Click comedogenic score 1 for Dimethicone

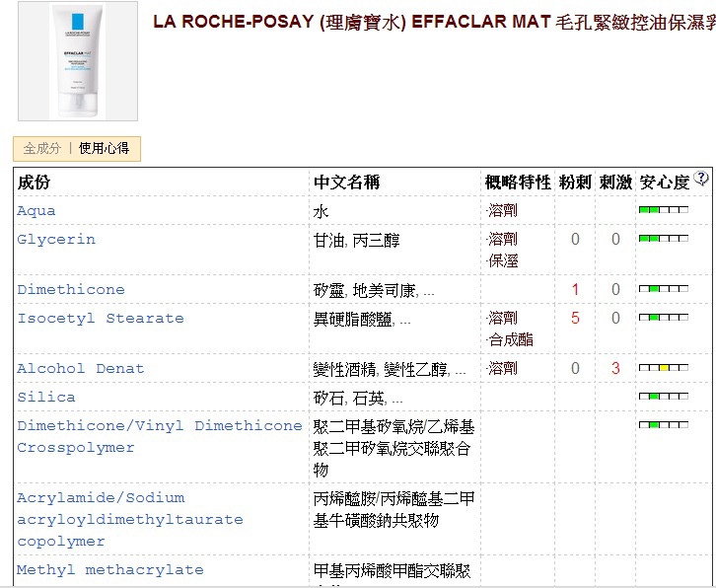[x=575, y=289]
